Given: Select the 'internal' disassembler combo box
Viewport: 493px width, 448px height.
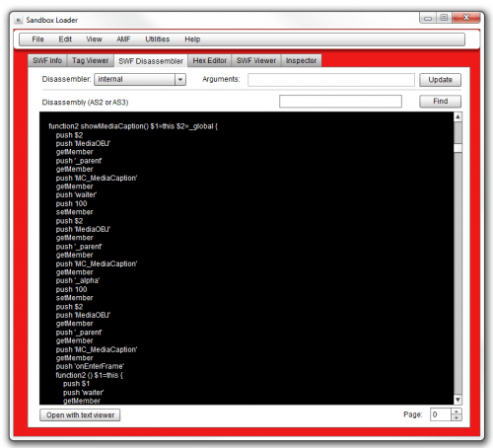Looking at the screenshot, I should click(140, 80).
